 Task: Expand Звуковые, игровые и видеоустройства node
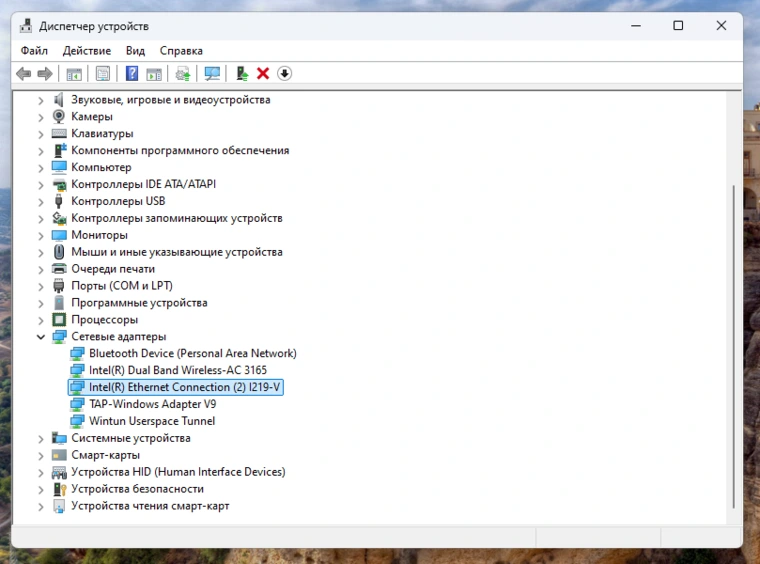[x=41, y=100]
